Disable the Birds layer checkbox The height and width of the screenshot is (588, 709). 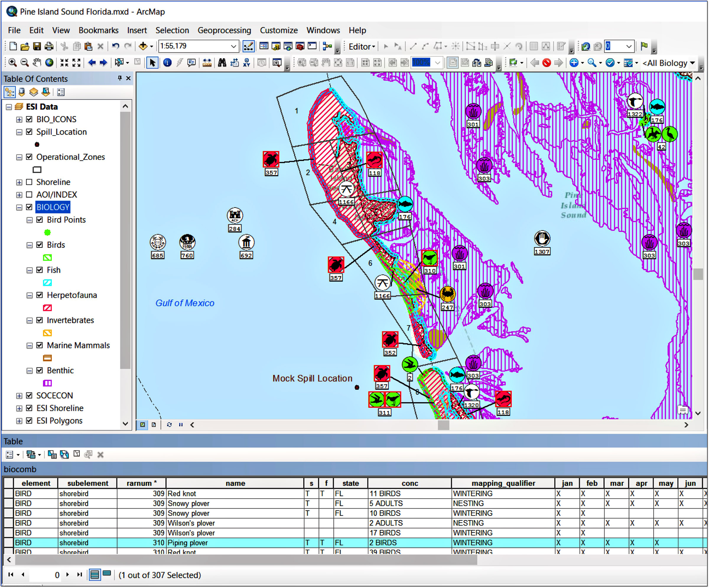coord(39,245)
